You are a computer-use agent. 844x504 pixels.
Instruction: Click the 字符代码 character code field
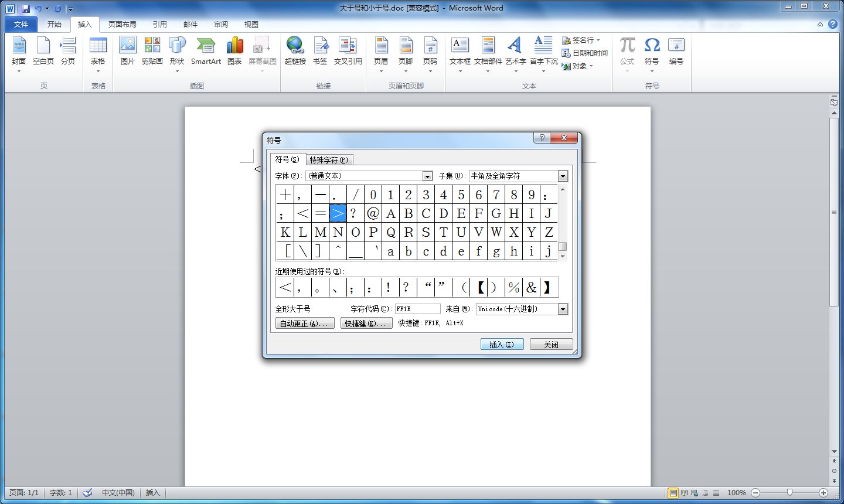(x=417, y=309)
